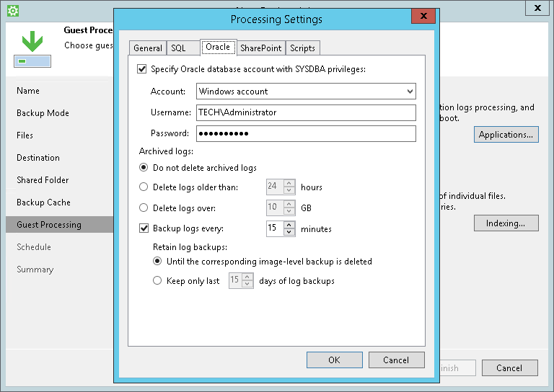Click the delete-logs-over GB value field
The height and width of the screenshot is (392, 554).
(x=276, y=208)
